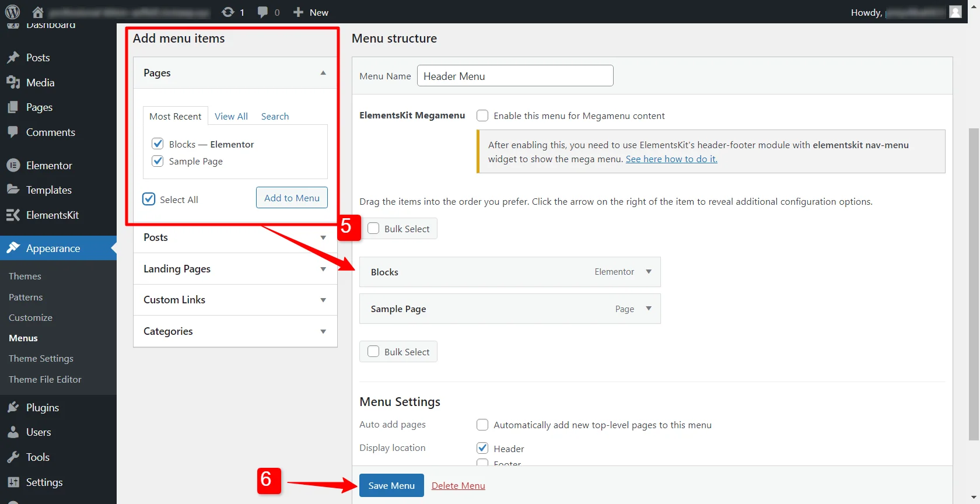Viewport: 980px width, 504px height.
Task: Expand the Custom Links section
Action: coord(235,300)
